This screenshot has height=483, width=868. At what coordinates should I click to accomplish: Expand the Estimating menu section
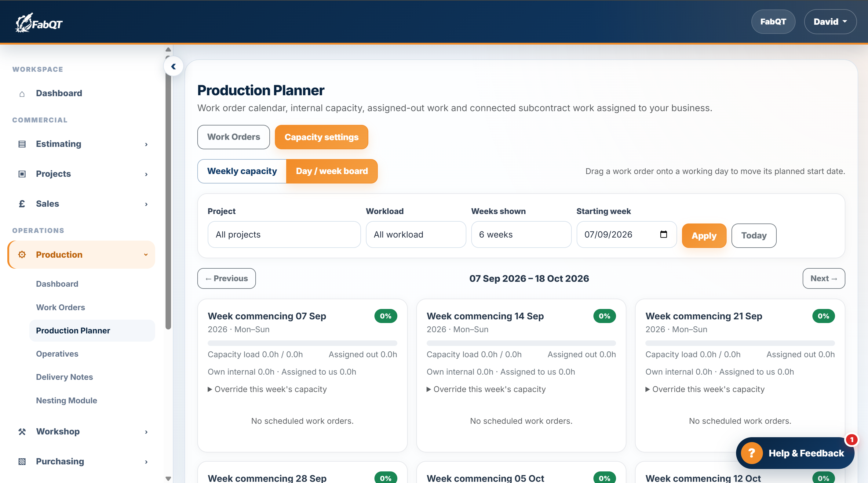[x=146, y=144]
